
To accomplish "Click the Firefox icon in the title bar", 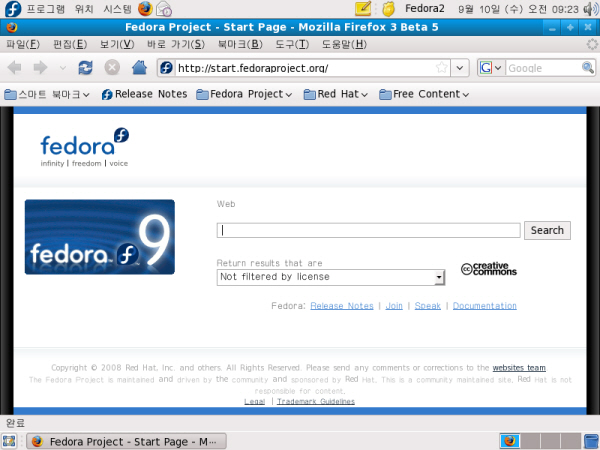I will pyautogui.click(x=12, y=28).
